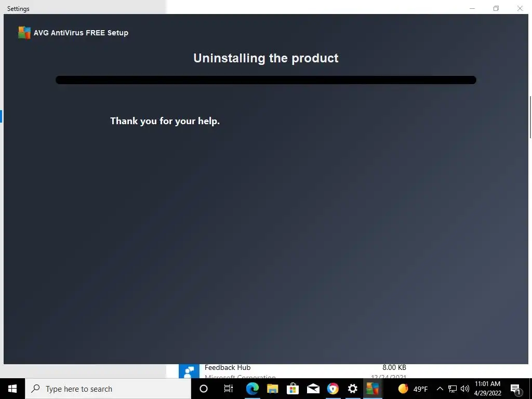Open the Mail app from the taskbar
This screenshot has height=399, width=532.
(313, 389)
